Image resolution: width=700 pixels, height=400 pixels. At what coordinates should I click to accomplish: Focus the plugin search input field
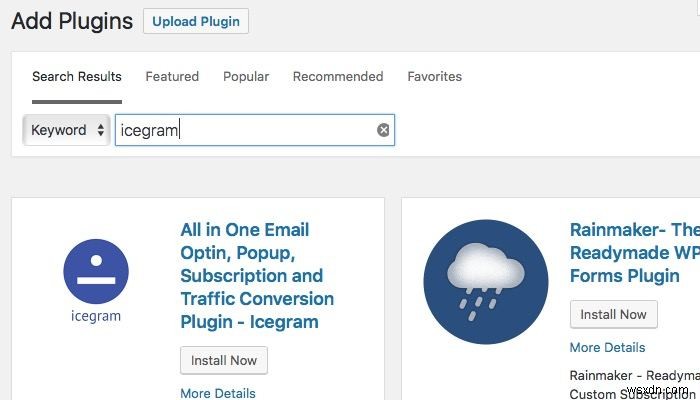[x=254, y=130]
